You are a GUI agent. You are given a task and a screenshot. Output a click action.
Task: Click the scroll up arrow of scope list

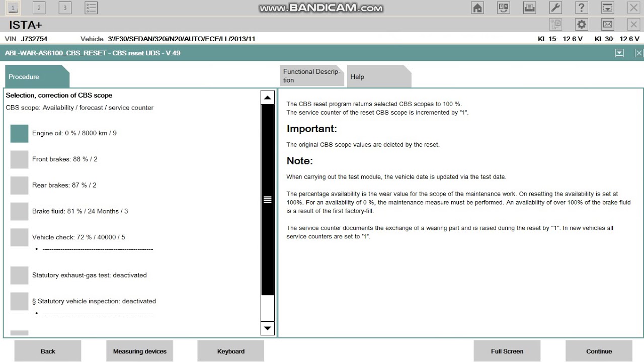tap(268, 98)
